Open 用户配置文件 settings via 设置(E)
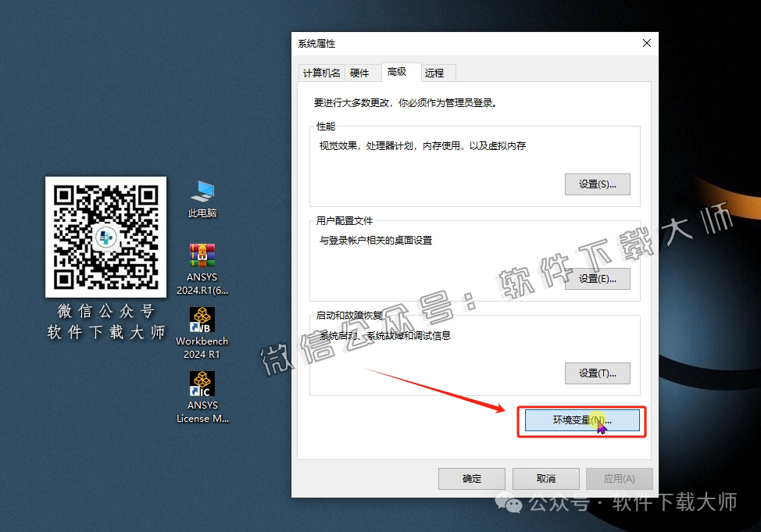Image resolution: width=761 pixels, height=532 pixels. coord(598,278)
